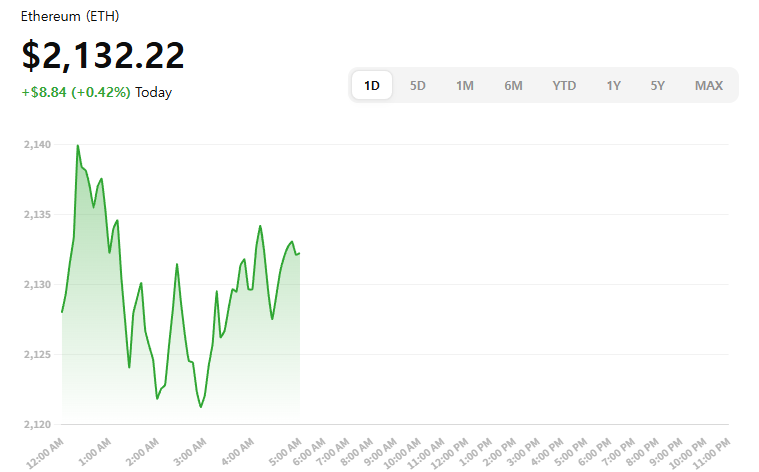Select the 1D time range tab
The image size is (759, 472).
[372, 86]
